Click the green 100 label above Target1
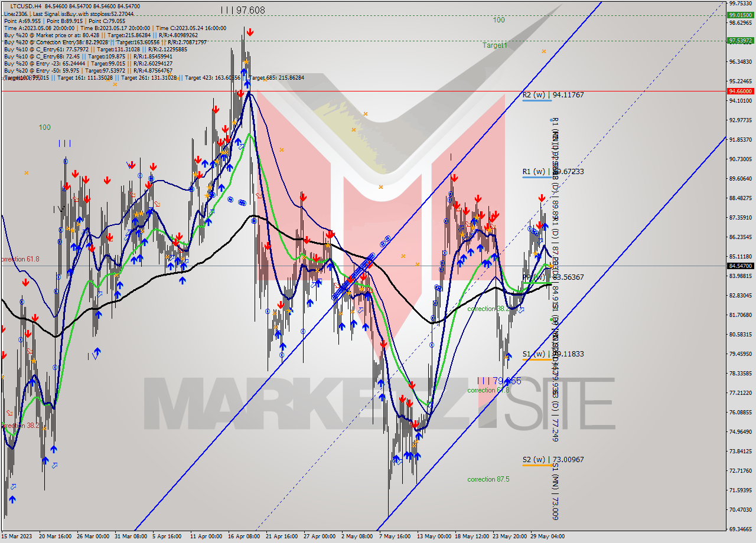The height and width of the screenshot is (543, 756). click(499, 20)
